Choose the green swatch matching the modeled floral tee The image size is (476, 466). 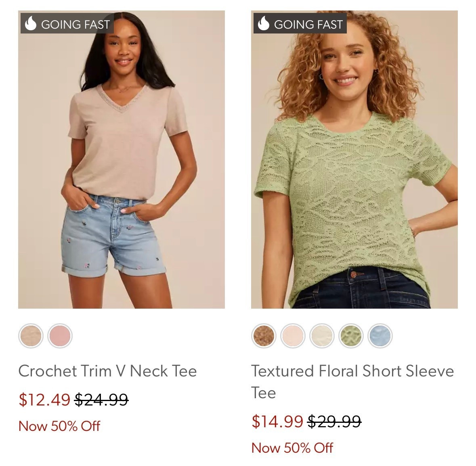350,336
